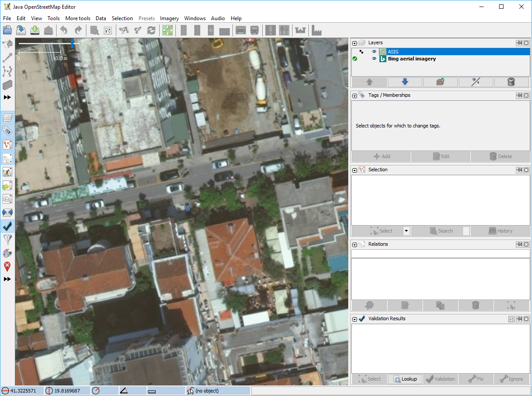Toggle visibility of the ASIG layer
Screen dimensions: 532x396
[374, 52]
